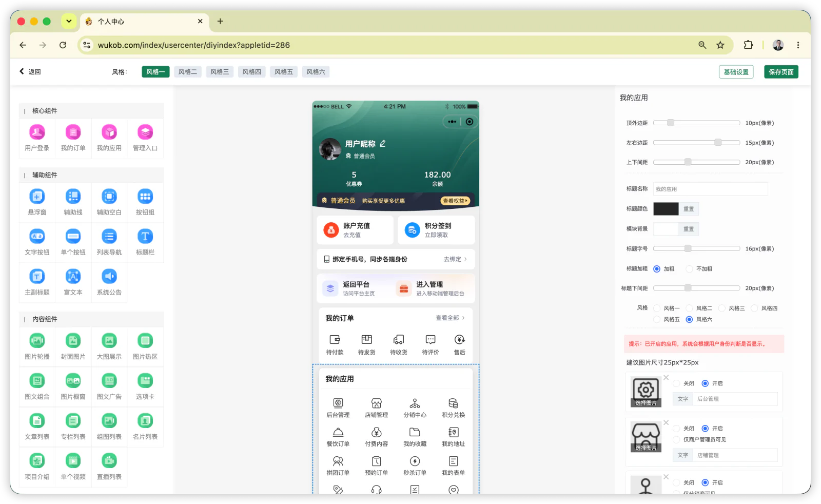
Task: Add the 文章列表 component
Action: pos(37,427)
